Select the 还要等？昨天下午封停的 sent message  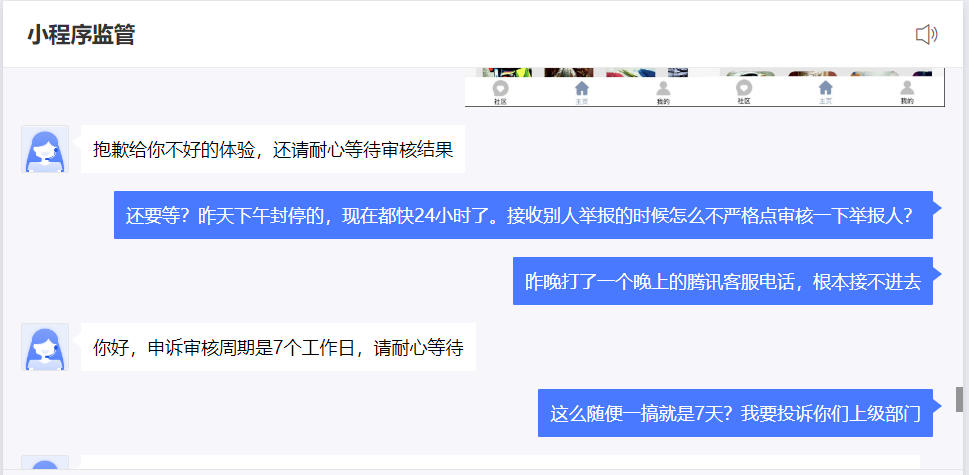pos(523,215)
